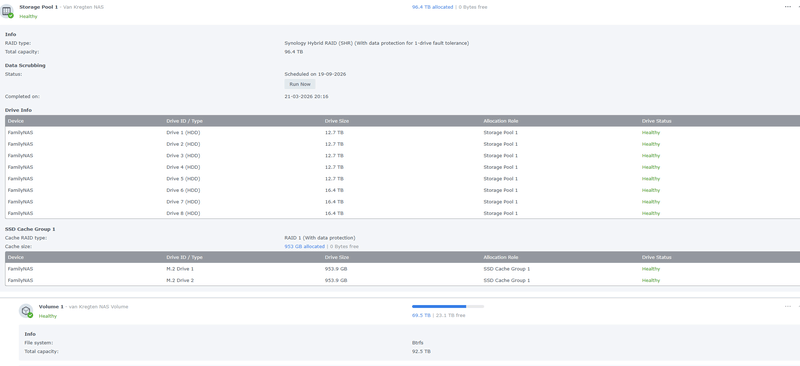
Task: Click the green health badge on Volume 1
Action: pos(30,315)
